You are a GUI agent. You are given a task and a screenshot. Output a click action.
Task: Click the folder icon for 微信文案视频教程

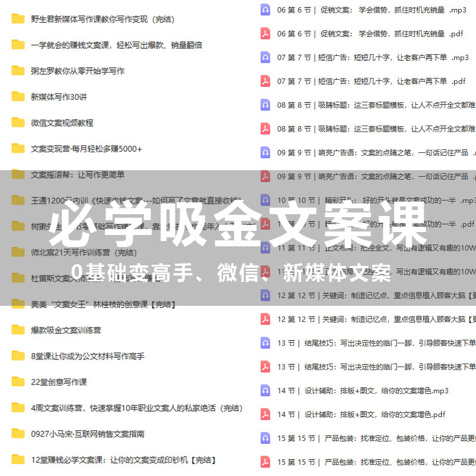pos(18,123)
